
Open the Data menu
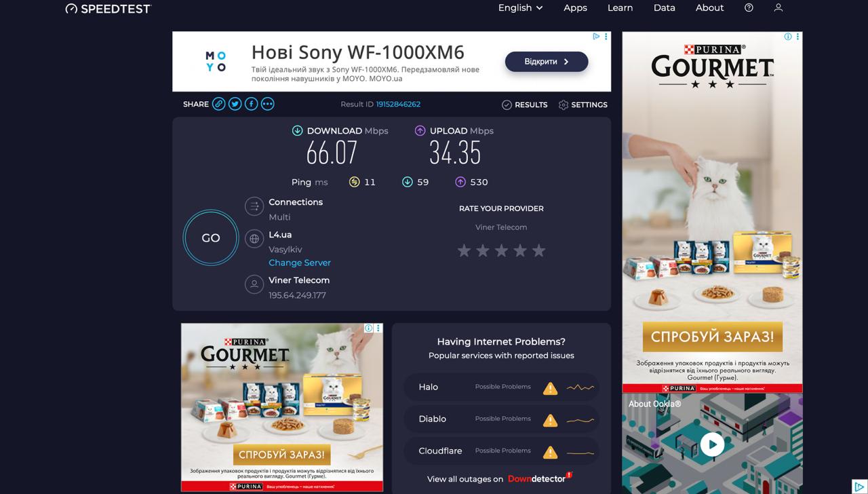pos(664,7)
